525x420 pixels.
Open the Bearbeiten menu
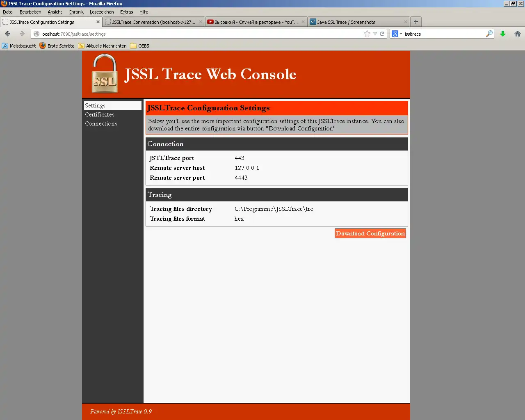click(30, 12)
